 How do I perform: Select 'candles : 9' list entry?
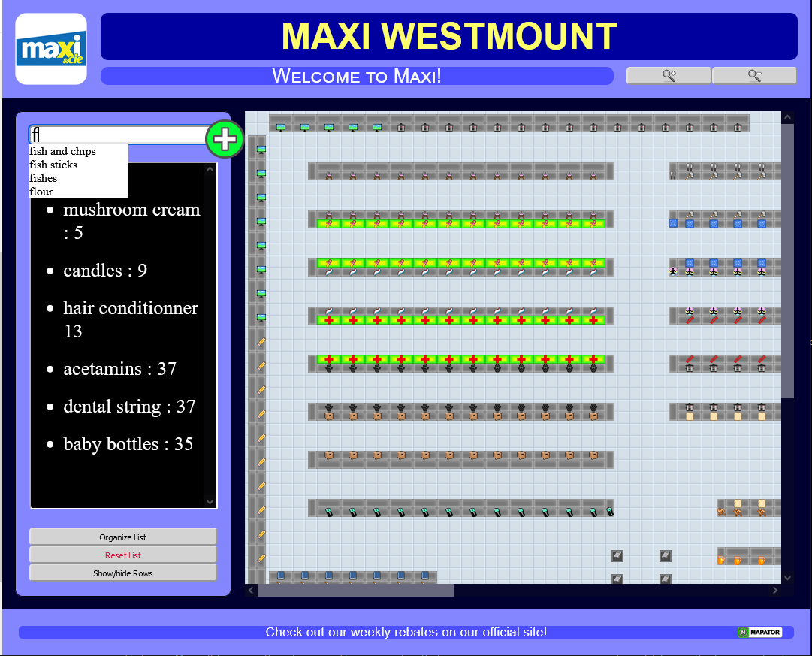click(105, 271)
